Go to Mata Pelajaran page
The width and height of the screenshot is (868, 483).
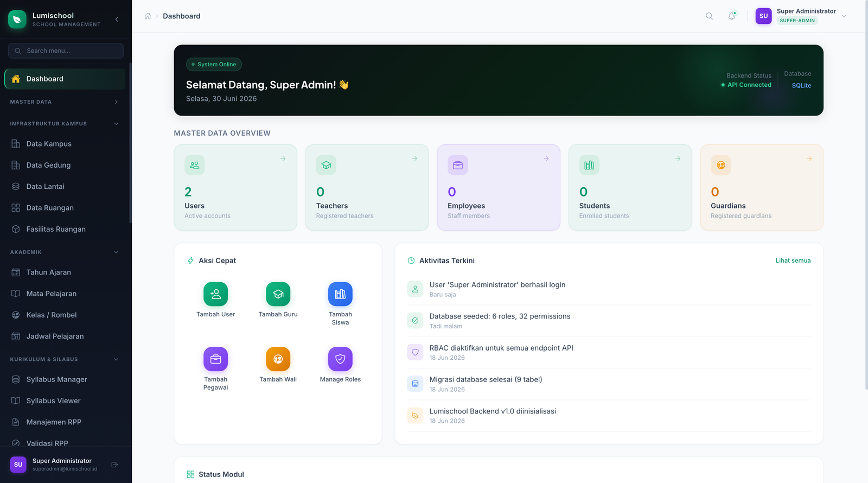(65, 294)
